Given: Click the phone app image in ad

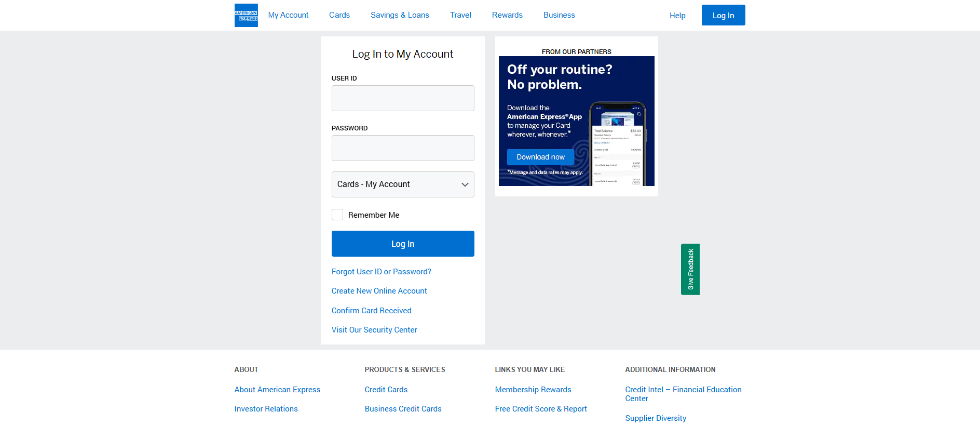Looking at the screenshot, I should (x=618, y=144).
